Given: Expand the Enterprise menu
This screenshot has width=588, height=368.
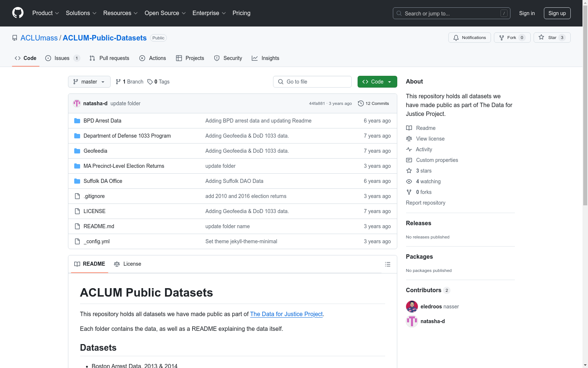Looking at the screenshot, I should (x=209, y=13).
